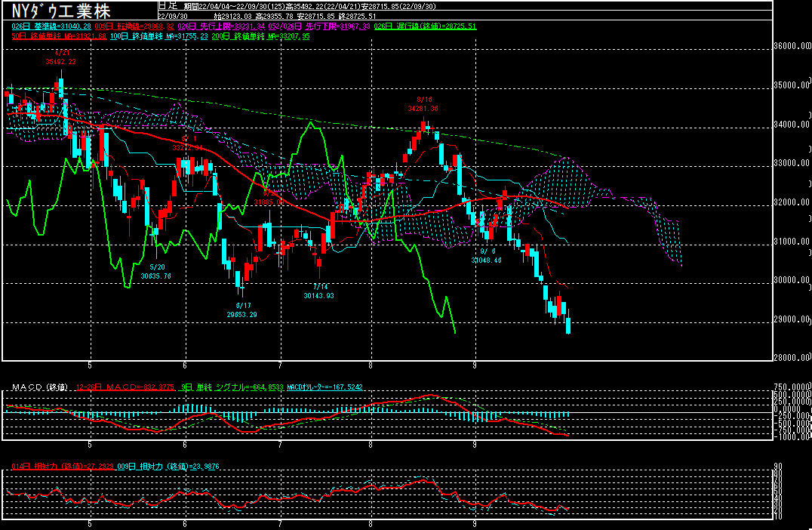812x530 pixels.
Task: Select the 026日 基準線 legend label
Action: tap(51, 26)
